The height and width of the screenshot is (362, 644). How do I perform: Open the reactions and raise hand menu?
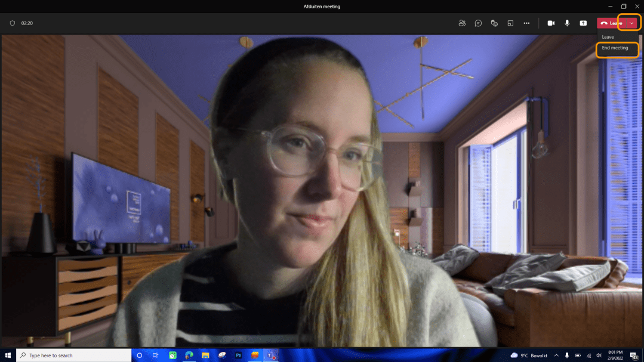pyautogui.click(x=494, y=23)
